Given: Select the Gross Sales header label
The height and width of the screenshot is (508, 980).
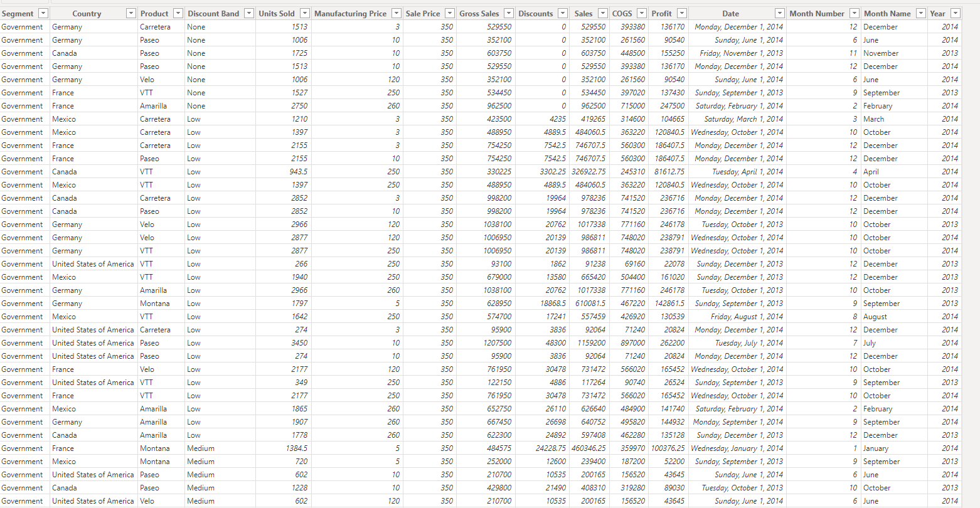Looking at the screenshot, I should pos(479,13).
